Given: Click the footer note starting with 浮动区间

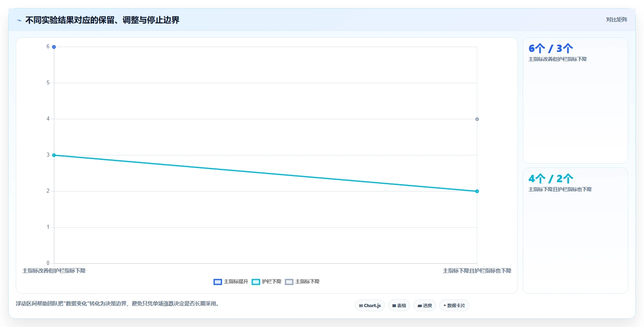Looking at the screenshot, I should tap(118, 303).
